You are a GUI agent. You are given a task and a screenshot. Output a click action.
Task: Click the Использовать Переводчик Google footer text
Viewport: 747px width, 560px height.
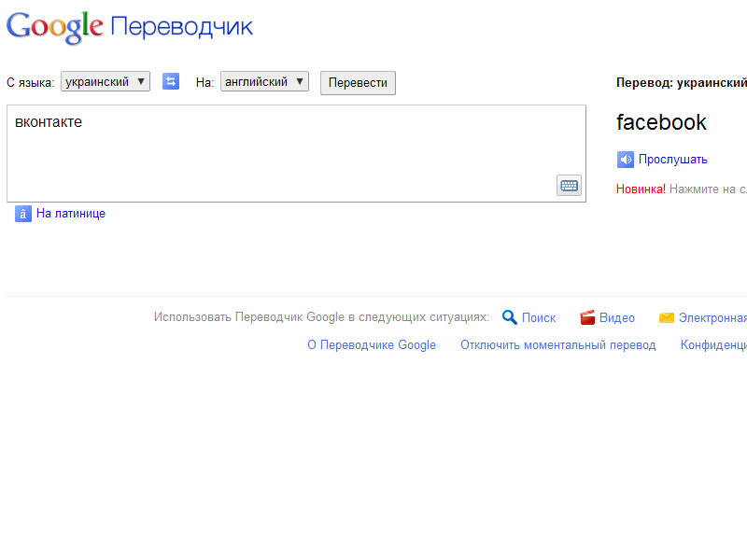(x=321, y=317)
